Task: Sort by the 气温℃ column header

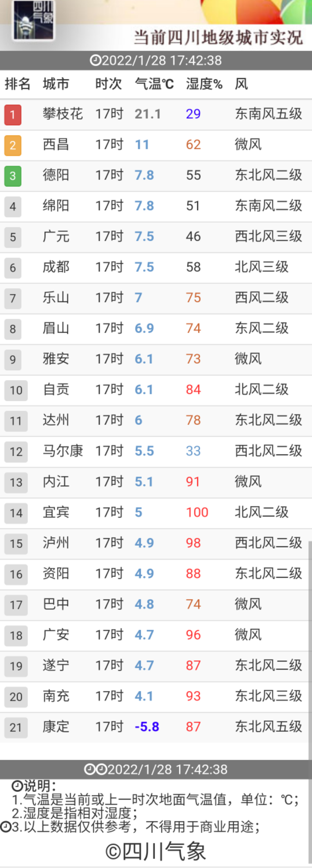Action: coord(154,84)
